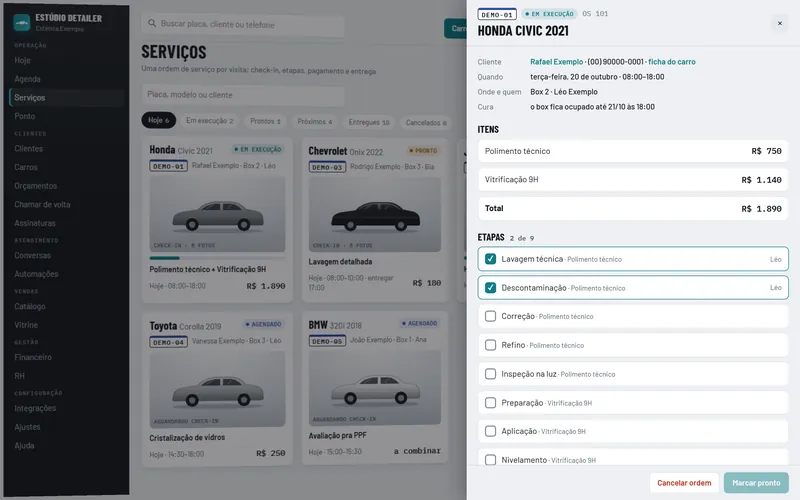Click the Vitrificação 9H R$ 1.140 item
Viewport: 800px width, 500px height.
(x=633, y=180)
